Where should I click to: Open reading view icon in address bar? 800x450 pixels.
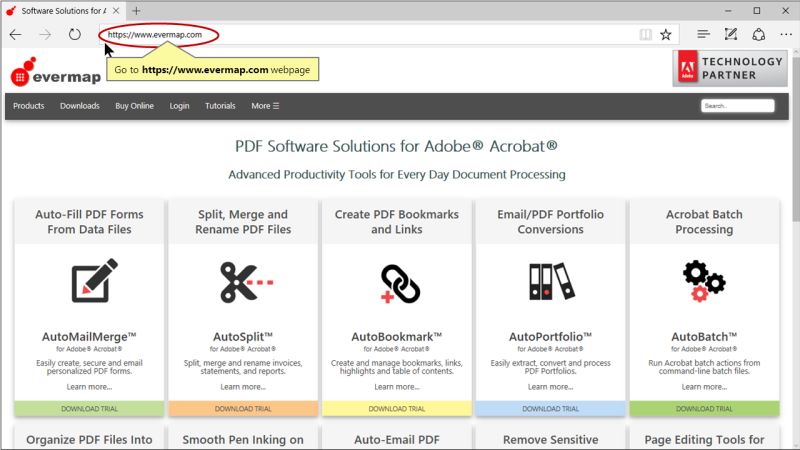click(645, 35)
